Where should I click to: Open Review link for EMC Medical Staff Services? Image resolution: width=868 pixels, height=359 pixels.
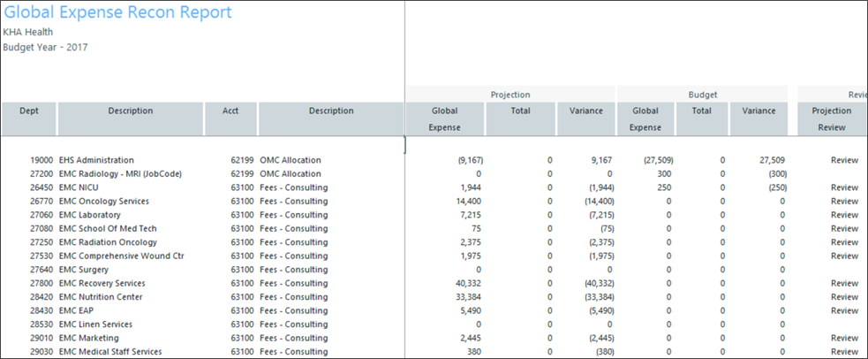point(844,351)
